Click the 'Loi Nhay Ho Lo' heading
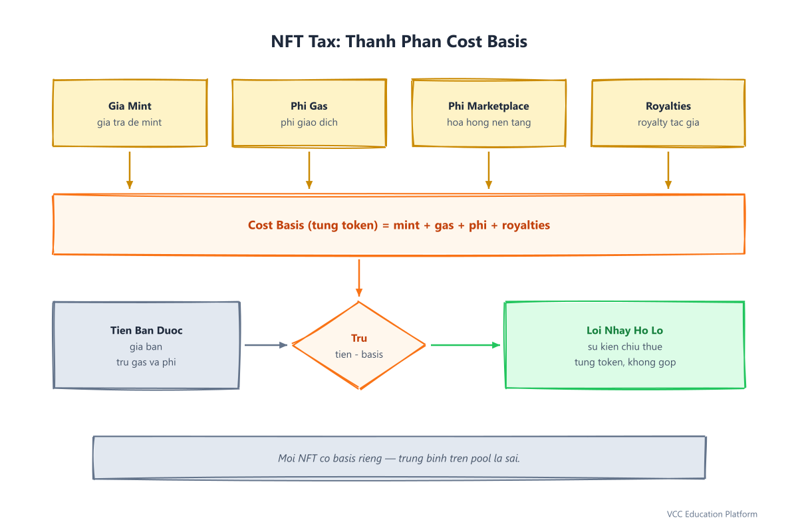The width and height of the screenshot is (798, 532). [625, 331]
